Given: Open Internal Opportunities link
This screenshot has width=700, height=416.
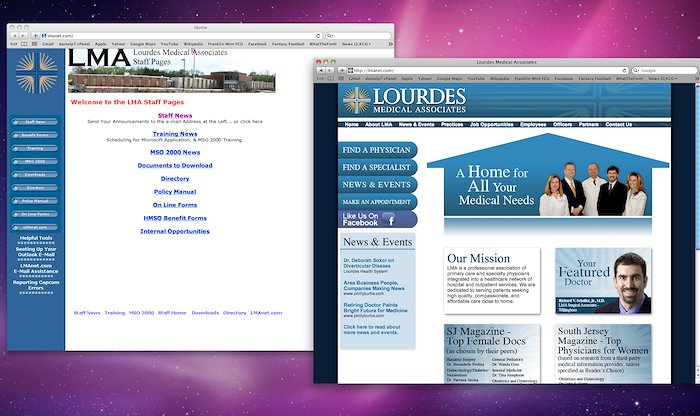Looking at the screenshot, I should click(x=175, y=231).
